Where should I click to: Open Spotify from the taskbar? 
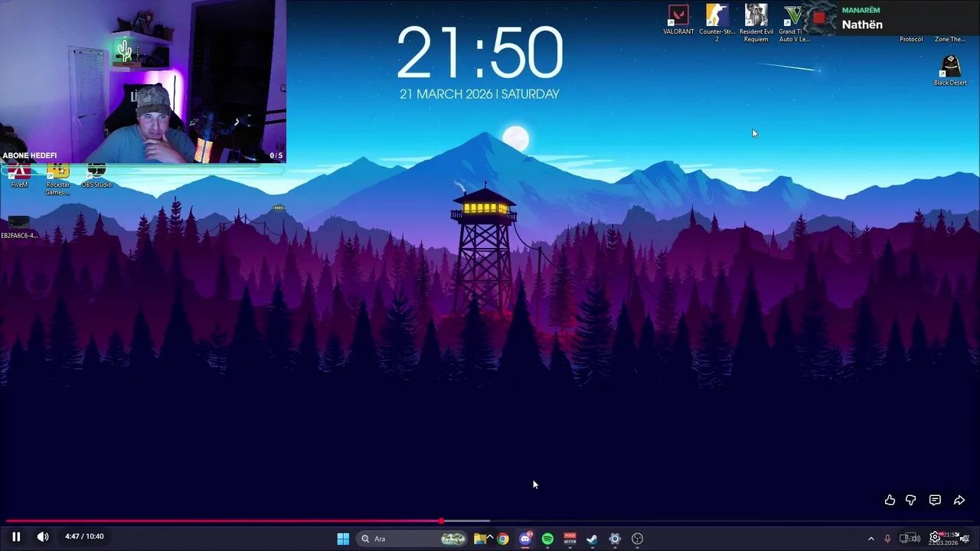click(x=547, y=539)
